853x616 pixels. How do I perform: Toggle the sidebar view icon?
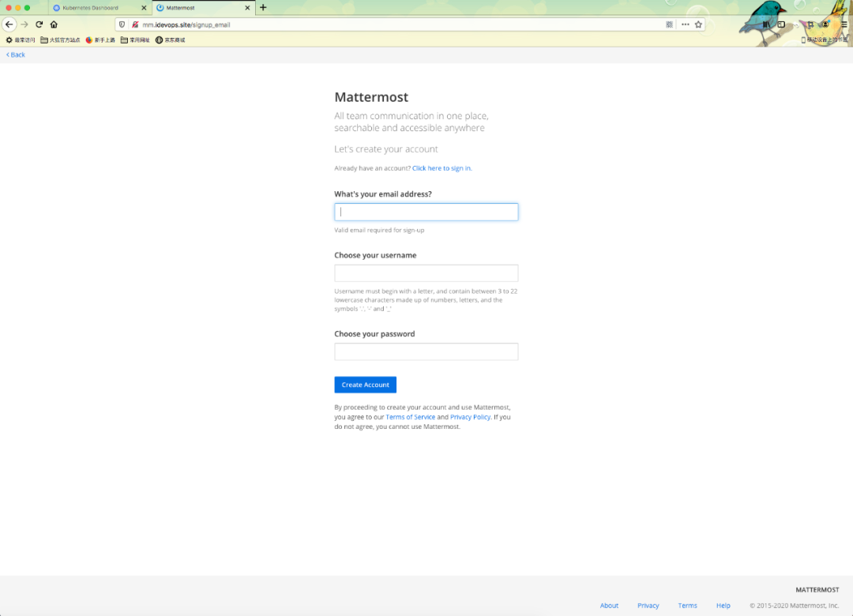(x=781, y=24)
